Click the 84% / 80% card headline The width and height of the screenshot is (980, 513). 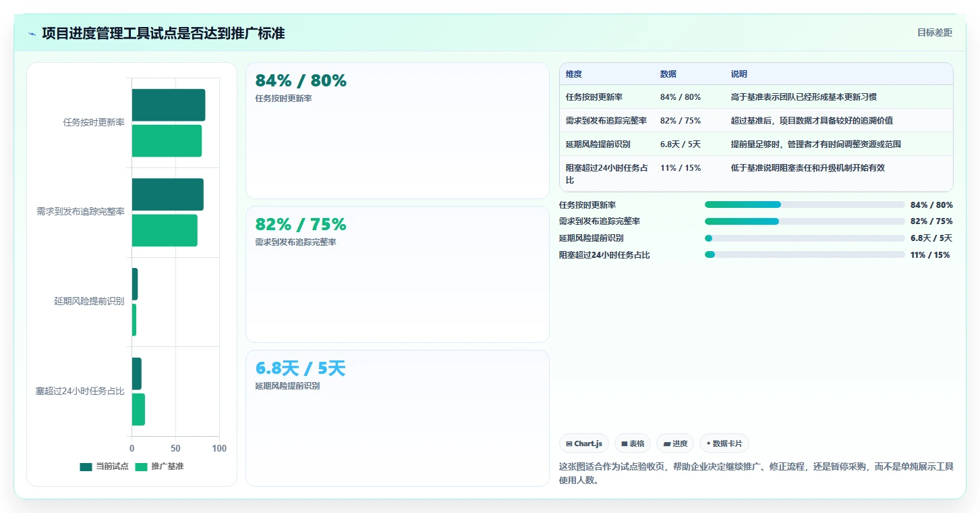(301, 81)
